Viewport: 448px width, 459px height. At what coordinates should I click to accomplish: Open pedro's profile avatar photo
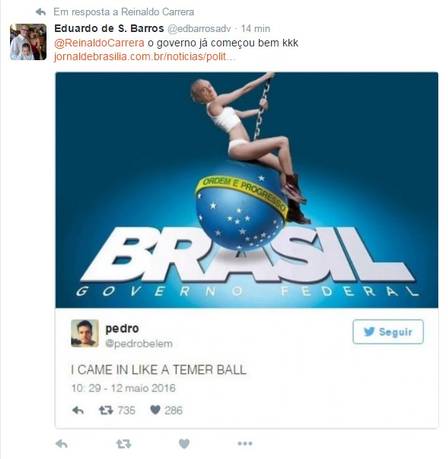pyautogui.click(x=85, y=333)
